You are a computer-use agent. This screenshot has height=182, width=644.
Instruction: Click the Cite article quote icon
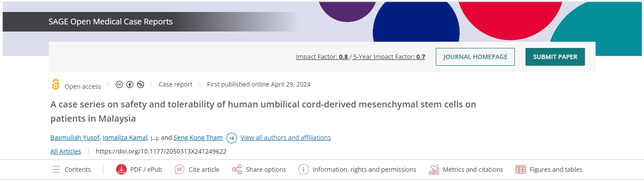click(x=180, y=170)
